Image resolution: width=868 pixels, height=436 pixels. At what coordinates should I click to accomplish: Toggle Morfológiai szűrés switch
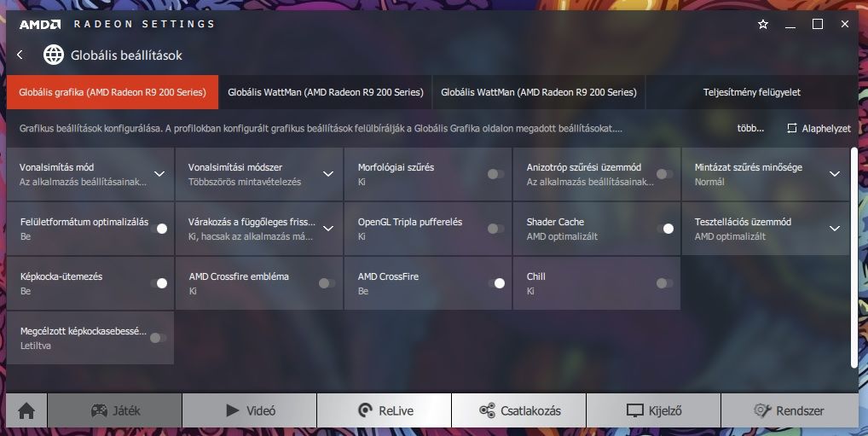point(495,174)
